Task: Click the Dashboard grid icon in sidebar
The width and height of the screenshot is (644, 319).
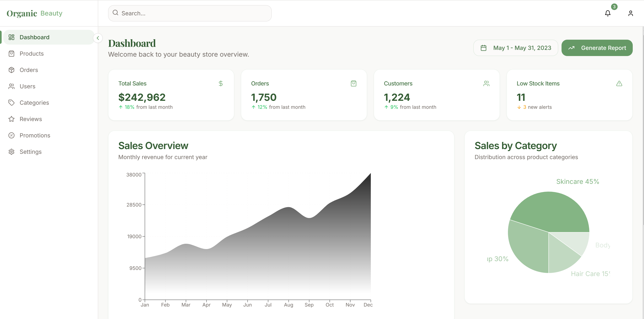Action: tap(11, 37)
